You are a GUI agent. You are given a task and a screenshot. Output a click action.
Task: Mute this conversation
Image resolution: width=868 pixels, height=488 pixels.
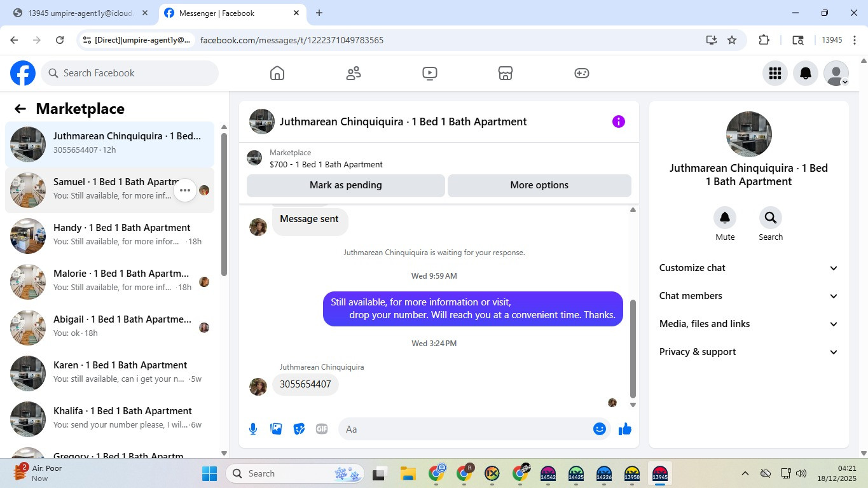[725, 218]
